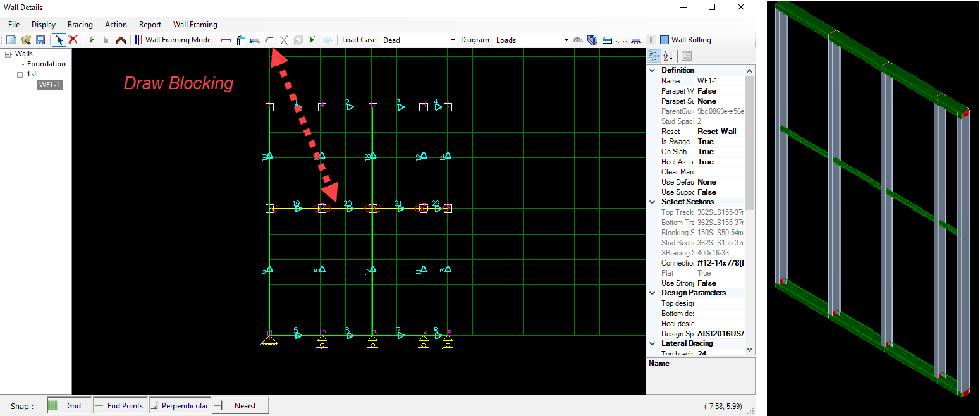980x416 pixels.
Task: Click the Wall Framing Mode button
Action: tap(173, 40)
